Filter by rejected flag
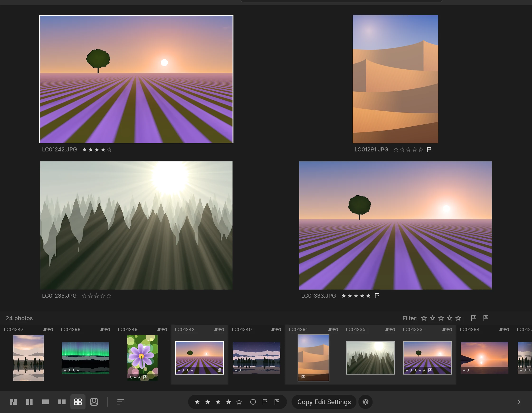Screen dimensions: 532x413 point(485,318)
